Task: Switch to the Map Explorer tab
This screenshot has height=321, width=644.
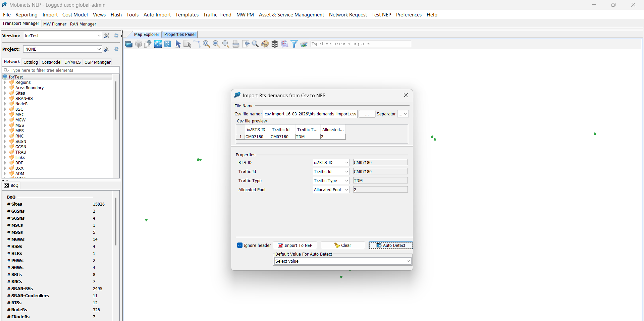Action: click(146, 34)
